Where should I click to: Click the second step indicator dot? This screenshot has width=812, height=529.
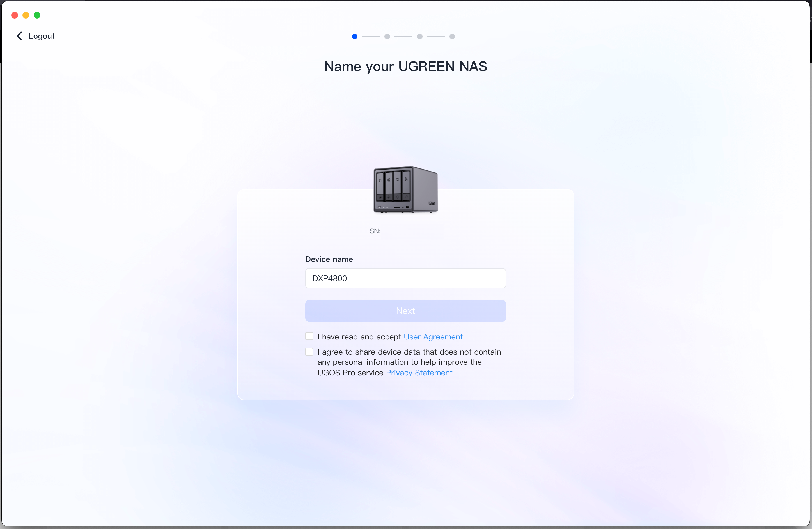(387, 36)
